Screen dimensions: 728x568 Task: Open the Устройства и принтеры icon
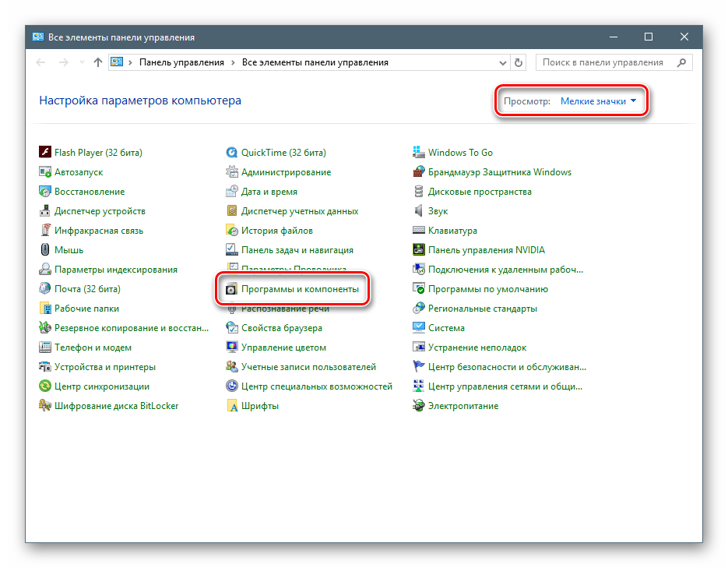(x=44, y=367)
